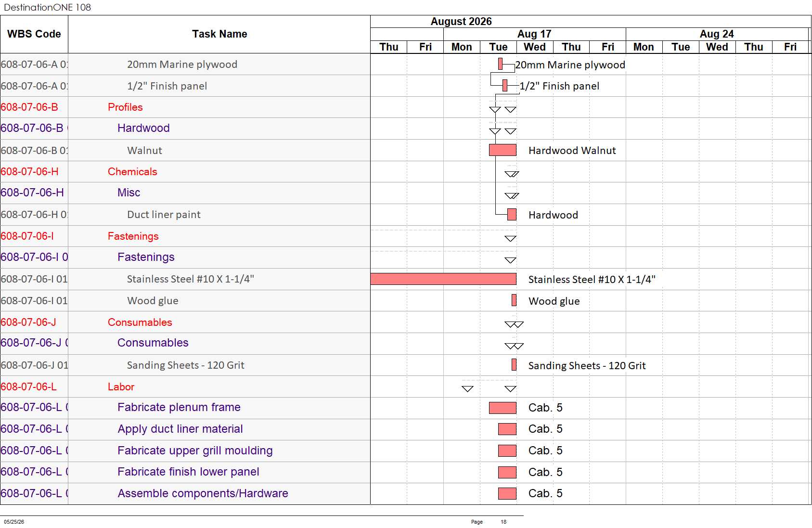
Task: Select the Wood glue task row
Action: pos(185,301)
